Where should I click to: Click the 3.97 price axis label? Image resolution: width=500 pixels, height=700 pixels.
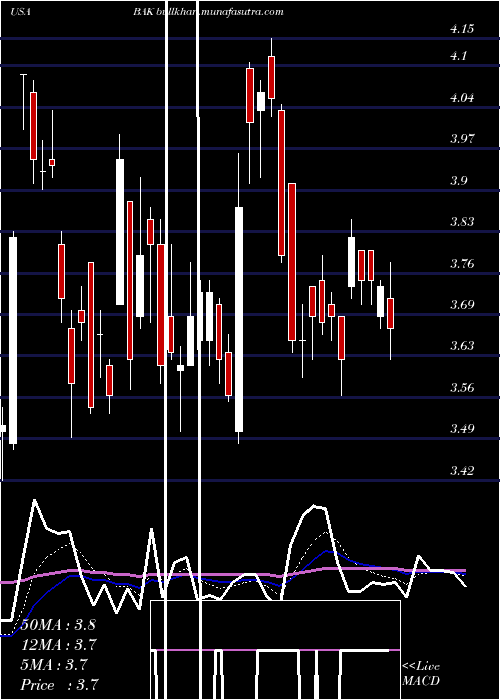pyautogui.click(x=462, y=139)
